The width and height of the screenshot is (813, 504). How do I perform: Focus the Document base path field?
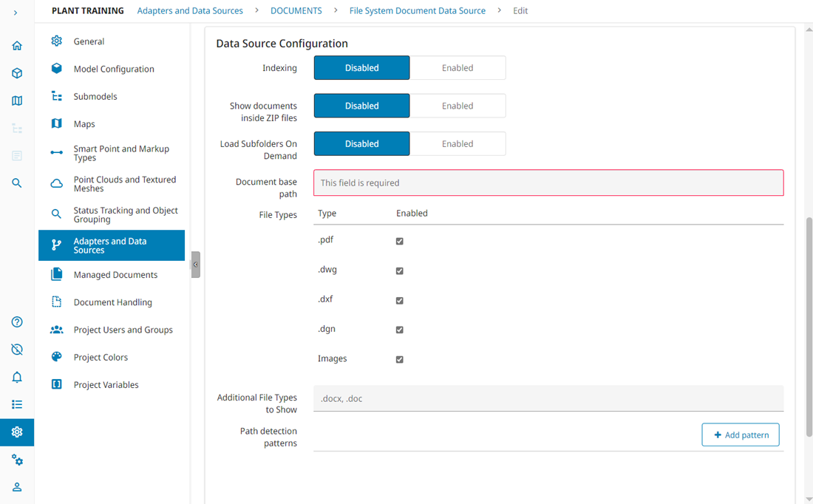point(548,183)
